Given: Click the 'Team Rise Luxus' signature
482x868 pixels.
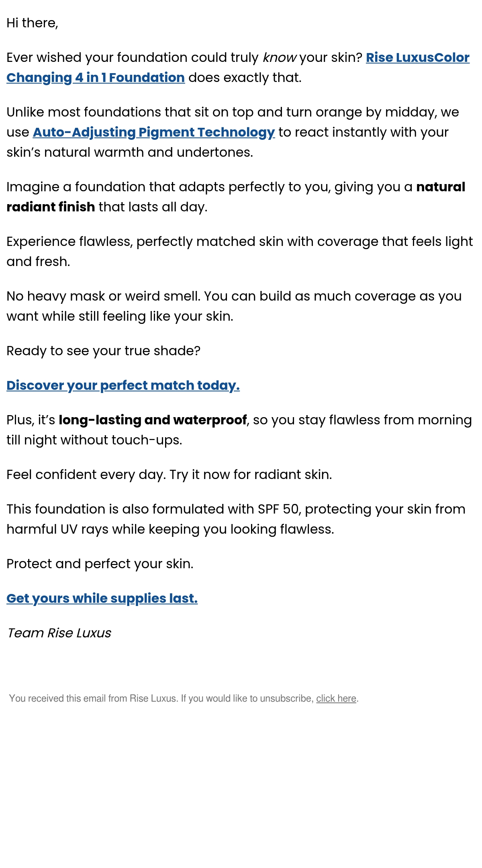Looking at the screenshot, I should point(59,633).
